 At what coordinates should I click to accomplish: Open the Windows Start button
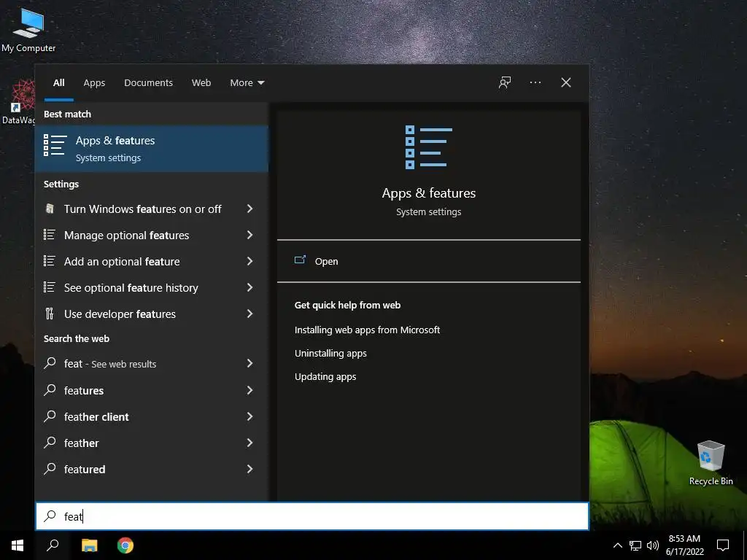coord(18,545)
